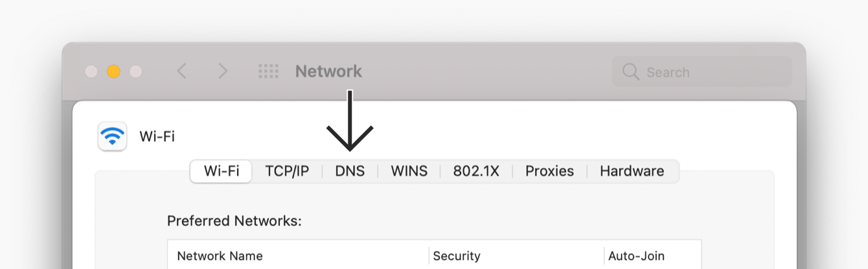Click the yellow minimize window button

coord(113,71)
